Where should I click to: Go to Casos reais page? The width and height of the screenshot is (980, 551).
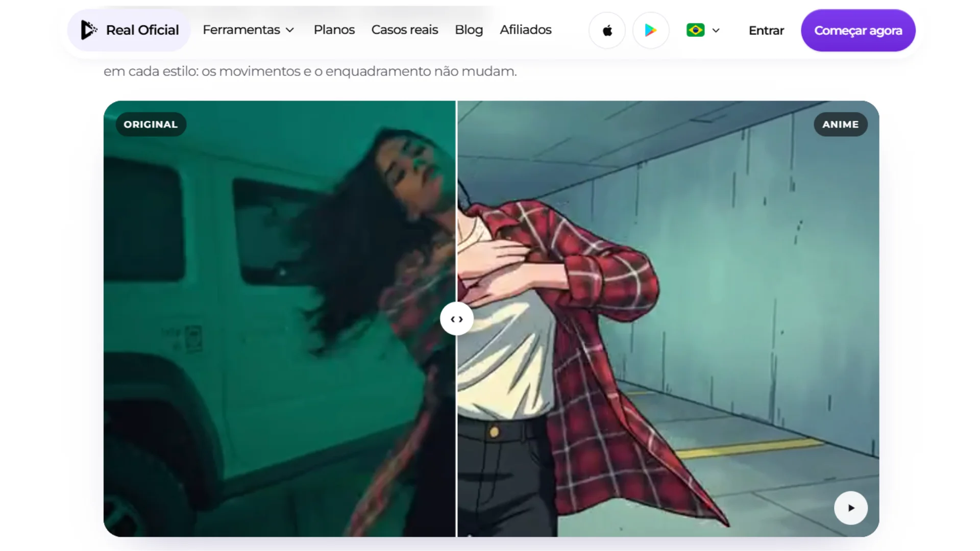pos(405,30)
